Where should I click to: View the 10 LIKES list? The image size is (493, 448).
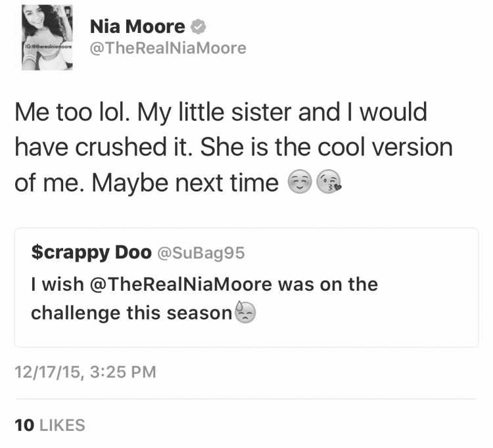tap(50, 425)
